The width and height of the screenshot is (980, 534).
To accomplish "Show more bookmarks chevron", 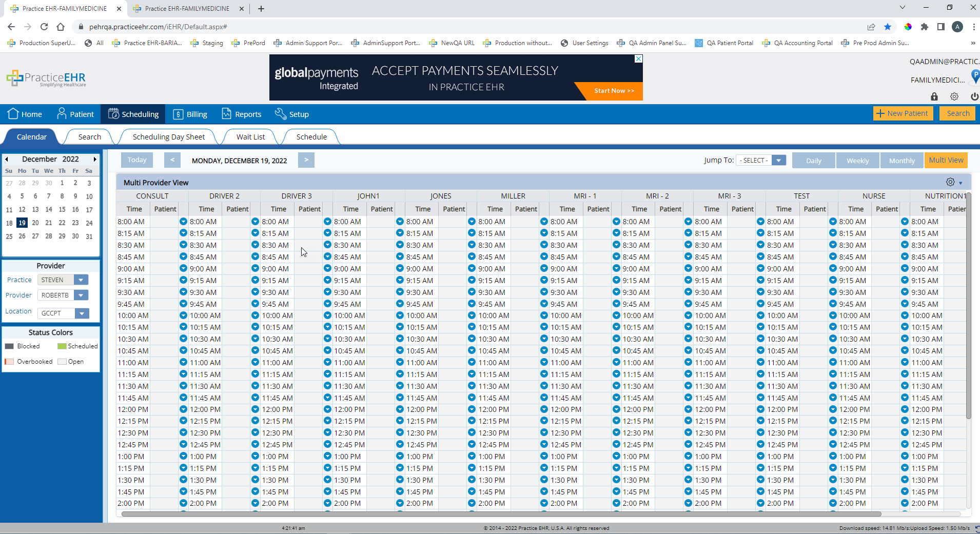I will [973, 43].
